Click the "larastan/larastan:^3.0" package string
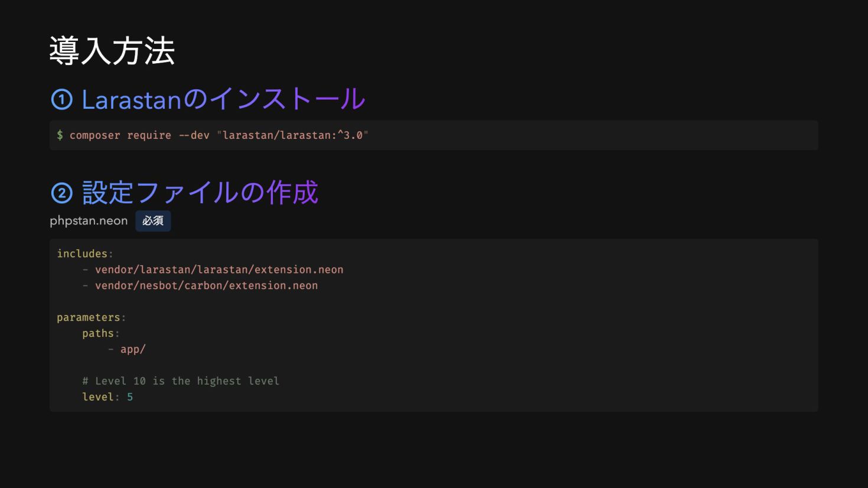Image resolution: width=868 pixels, height=488 pixels. [292, 135]
